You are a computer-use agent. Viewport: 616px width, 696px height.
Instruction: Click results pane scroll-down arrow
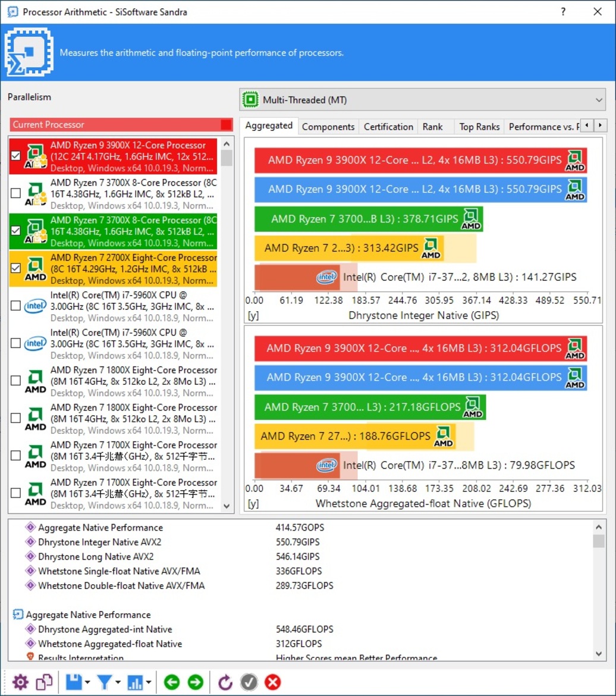click(599, 653)
